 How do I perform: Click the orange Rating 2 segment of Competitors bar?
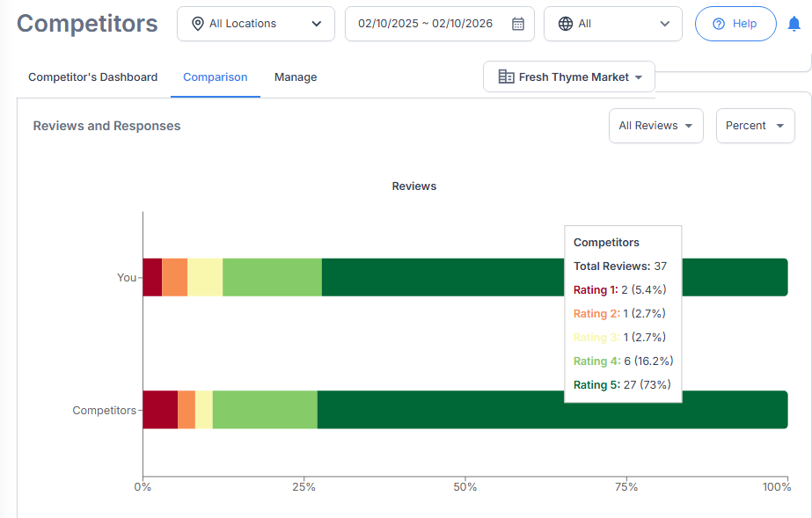(x=187, y=410)
